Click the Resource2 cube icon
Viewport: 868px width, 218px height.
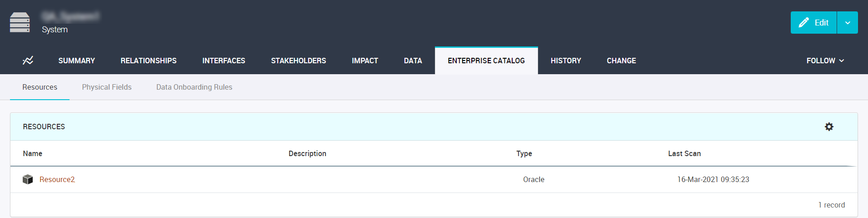tap(28, 179)
